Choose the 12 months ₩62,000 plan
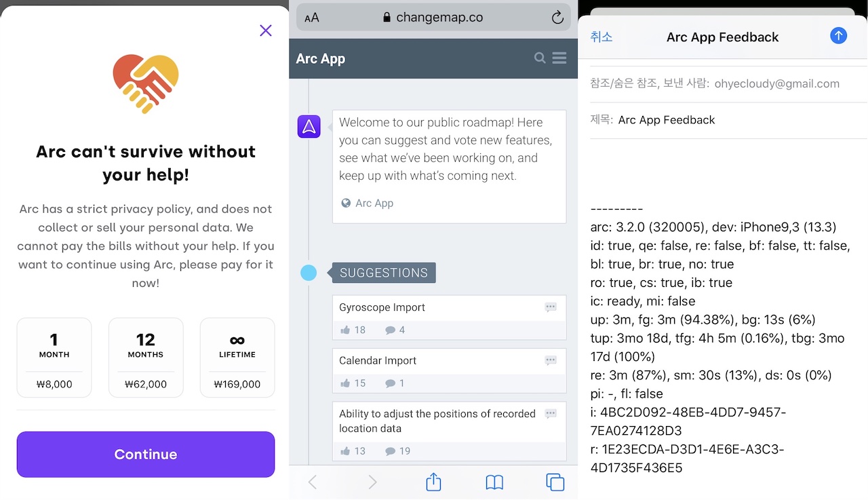Viewport: 868px width, 500px height. pos(146,357)
